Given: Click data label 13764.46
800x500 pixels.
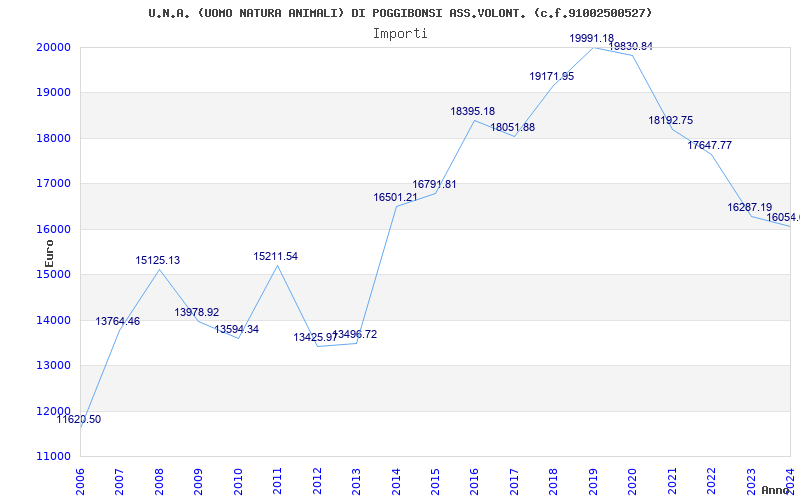Looking at the screenshot, I should 117,321.
